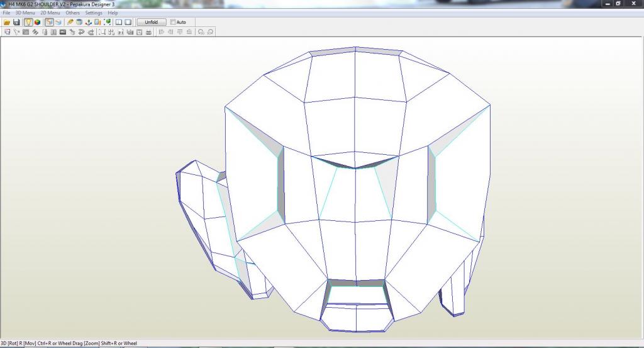This screenshot has height=348, width=644.
Task: Select the rotate part tool icon
Action: pyautogui.click(x=16, y=32)
